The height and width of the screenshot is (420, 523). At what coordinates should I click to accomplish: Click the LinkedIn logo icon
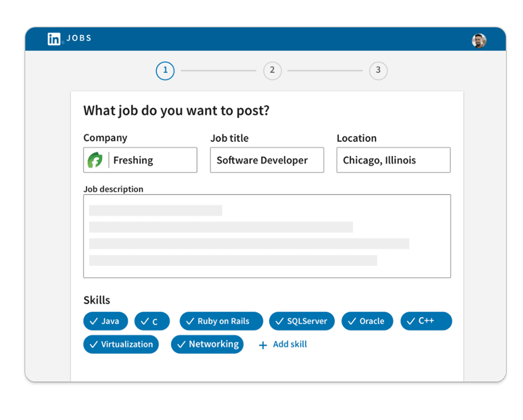54,38
